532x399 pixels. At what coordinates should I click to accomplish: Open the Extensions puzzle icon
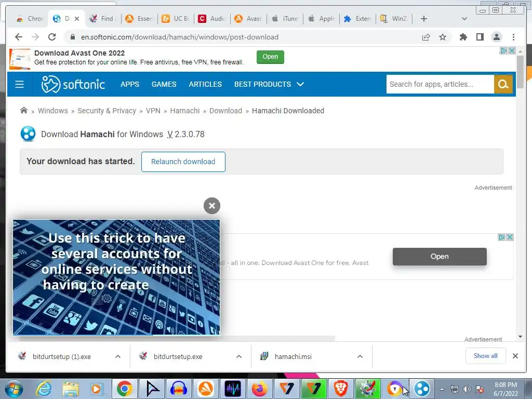[x=463, y=37]
